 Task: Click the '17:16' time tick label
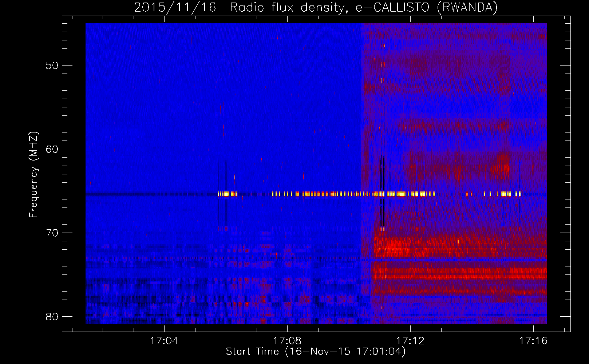coord(533,341)
